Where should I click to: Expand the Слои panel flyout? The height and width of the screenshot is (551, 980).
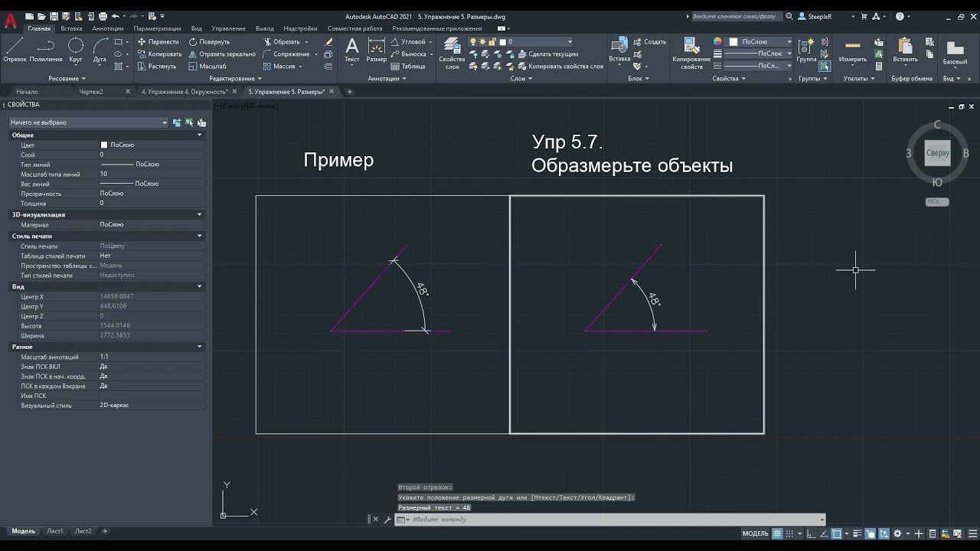(x=521, y=78)
